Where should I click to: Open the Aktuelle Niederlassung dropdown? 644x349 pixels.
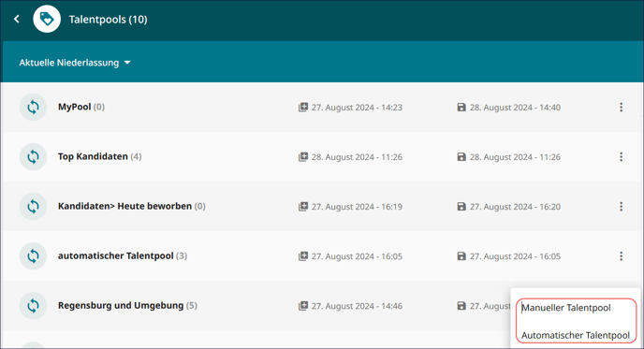pos(75,63)
